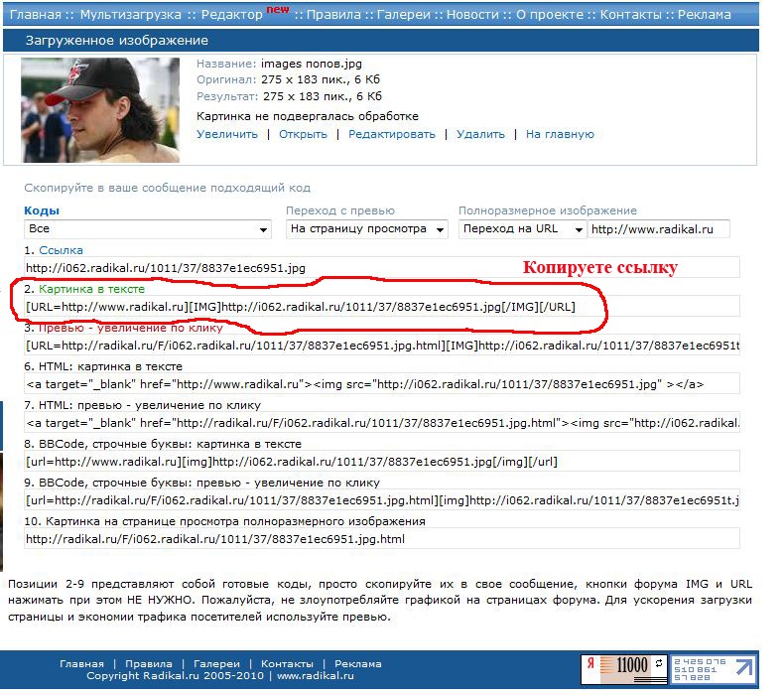Click the uploaded photo thumbnail
Viewport: 784px width, 695px height.
click(x=100, y=109)
